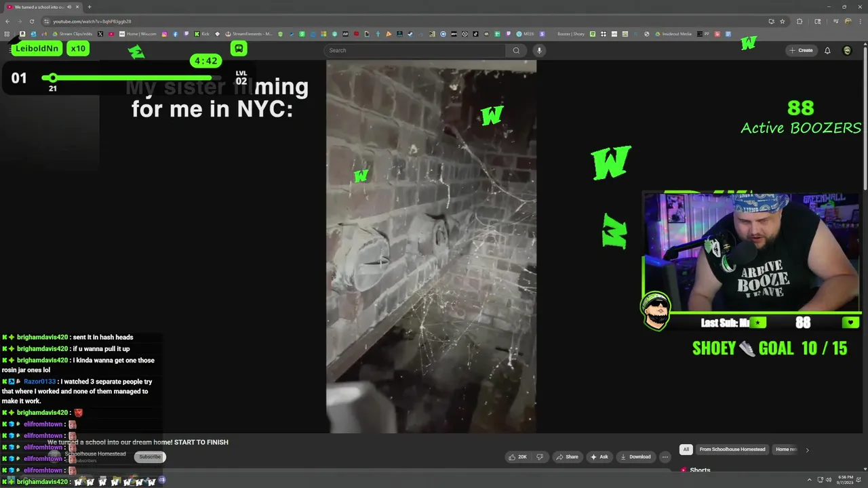Image resolution: width=868 pixels, height=488 pixels.
Task: Open the Facebook bookmark
Action: tap(175, 34)
